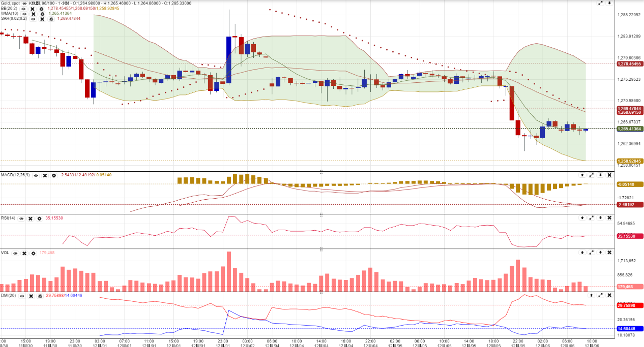Select the DMI(20) indicator label
This screenshot has width=644, height=347.
coord(8,295)
